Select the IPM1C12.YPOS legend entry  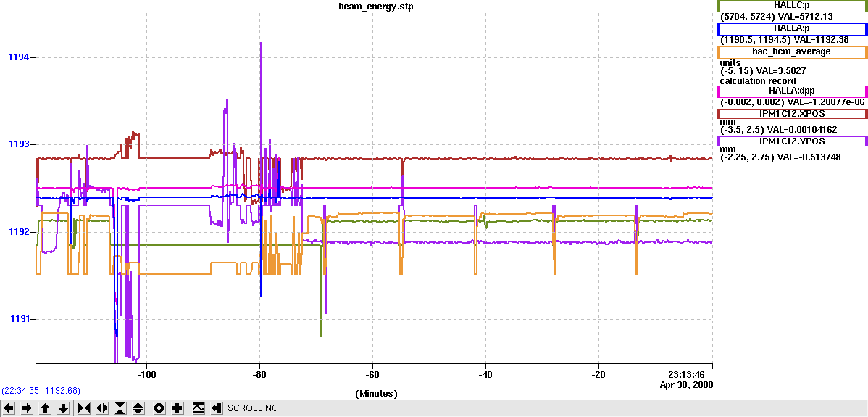(x=792, y=141)
